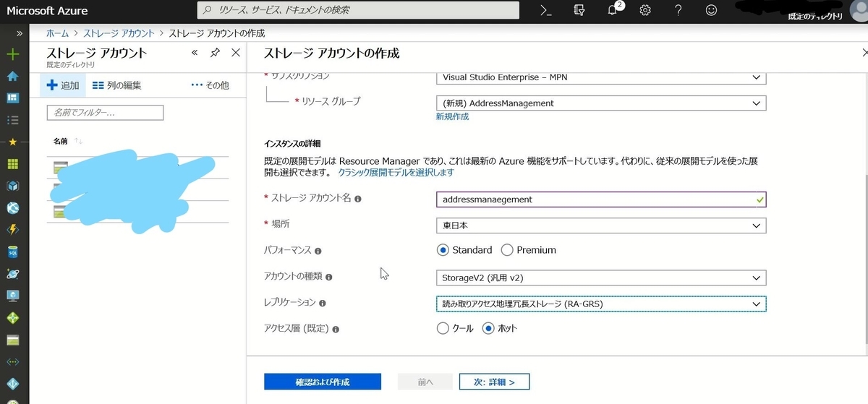
Task: Click 列の編集 edit columns
Action: coord(117,85)
